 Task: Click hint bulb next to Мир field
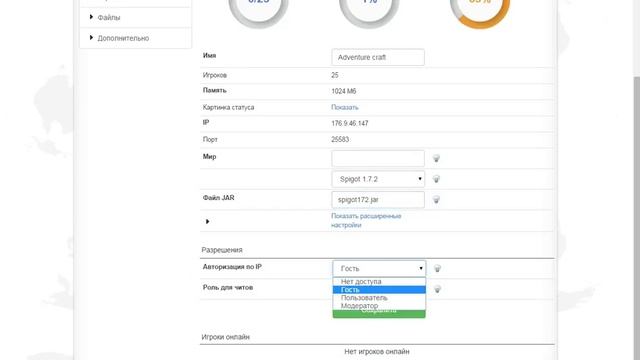(x=436, y=158)
